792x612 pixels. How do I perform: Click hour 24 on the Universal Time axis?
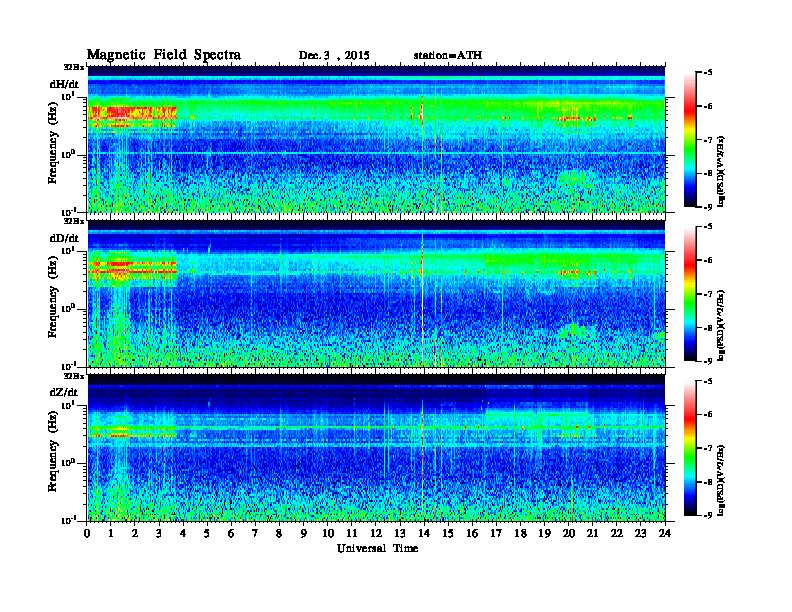(x=665, y=533)
